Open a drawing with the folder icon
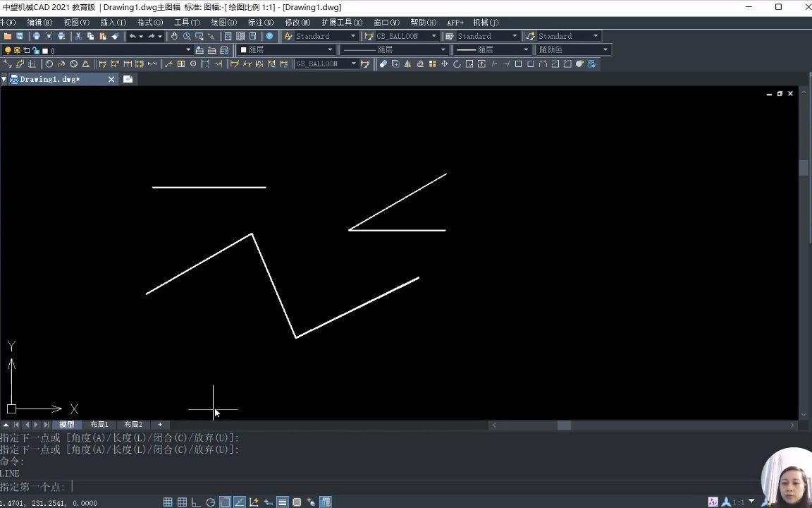The width and height of the screenshot is (812, 508). [8, 36]
